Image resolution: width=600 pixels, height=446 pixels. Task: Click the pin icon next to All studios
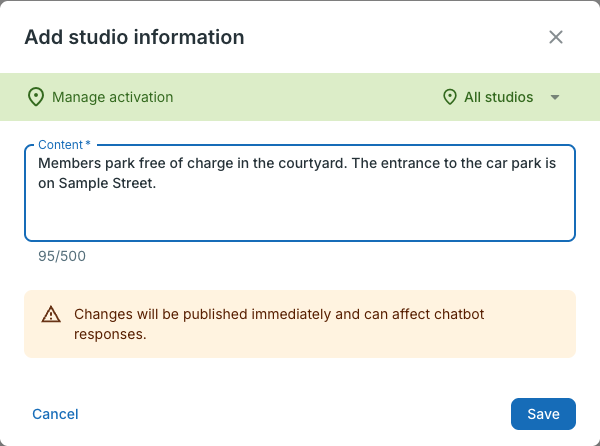click(450, 97)
